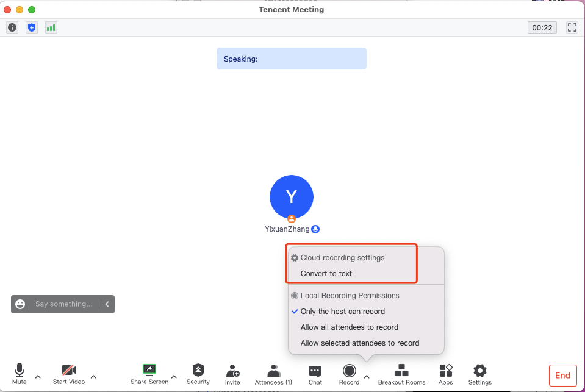Open the meeting Settings gear

pyautogui.click(x=480, y=374)
